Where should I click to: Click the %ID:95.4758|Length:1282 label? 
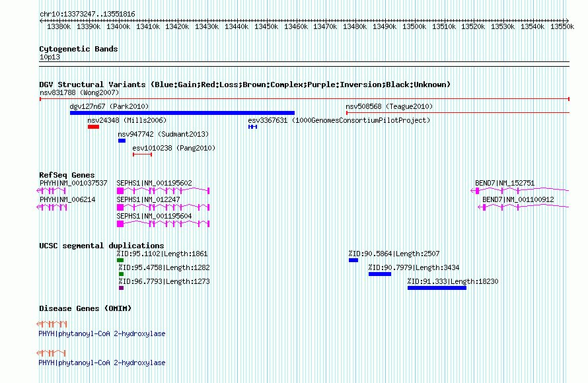[x=165, y=267]
